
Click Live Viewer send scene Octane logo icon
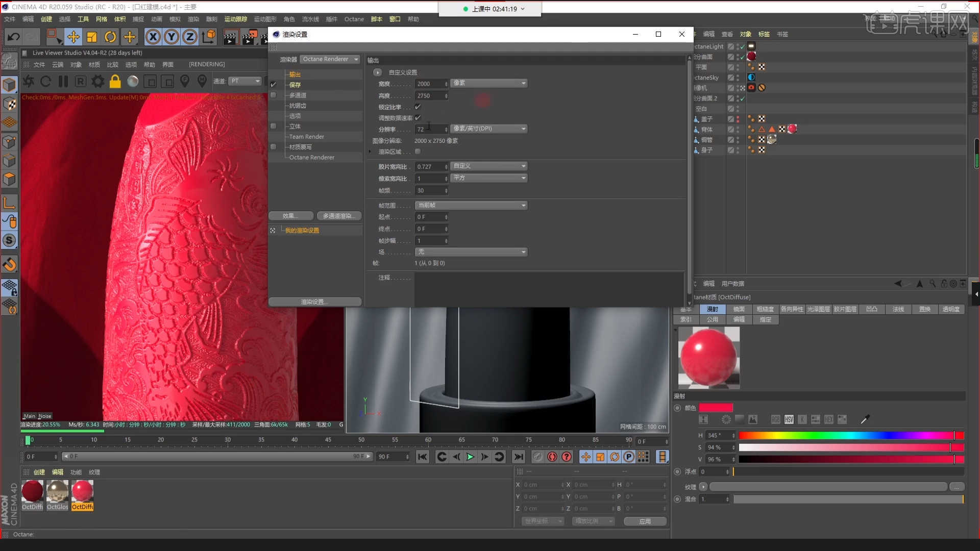(x=29, y=81)
